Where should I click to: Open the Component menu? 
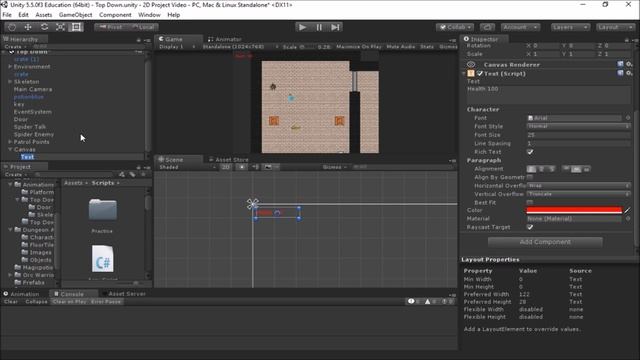coord(115,15)
